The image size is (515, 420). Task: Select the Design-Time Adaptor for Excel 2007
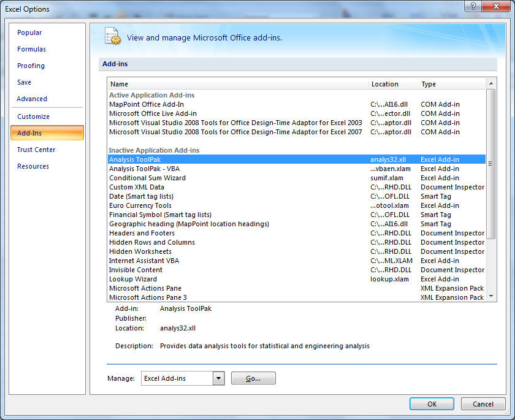[297, 132]
